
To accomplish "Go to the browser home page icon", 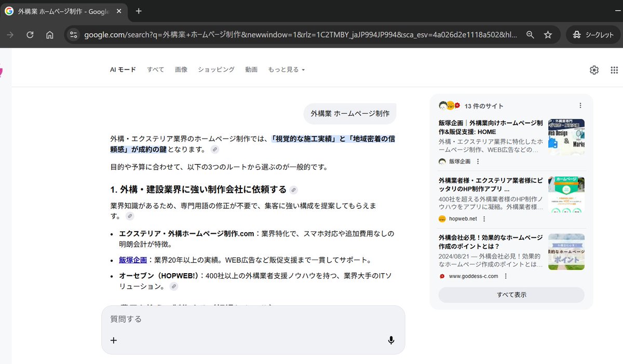I will point(50,35).
